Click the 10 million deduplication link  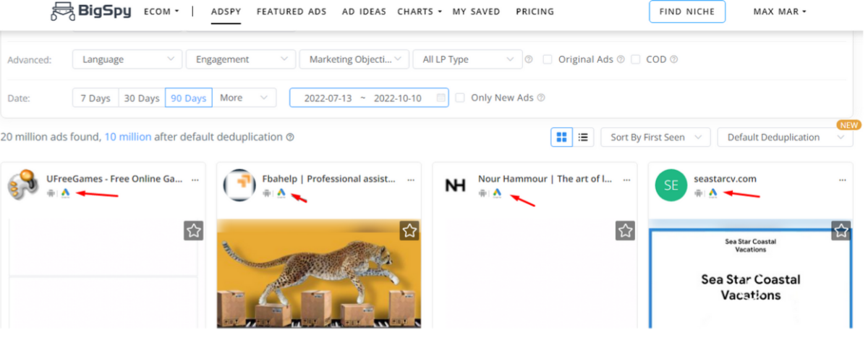(x=127, y=137)
